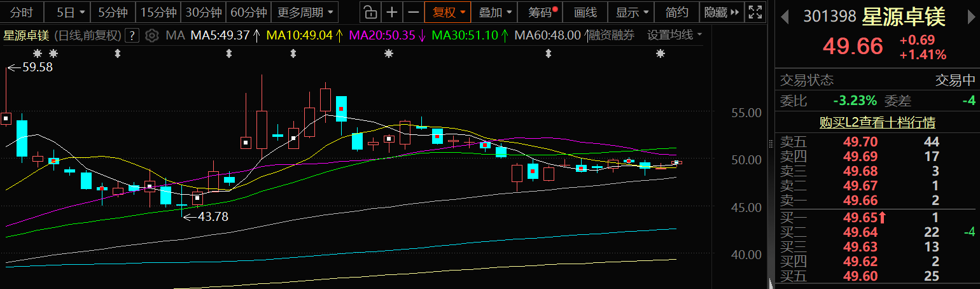980x289 pixels.
Task: Click the lock icon in chart toolbar
Action: [370, 12]
